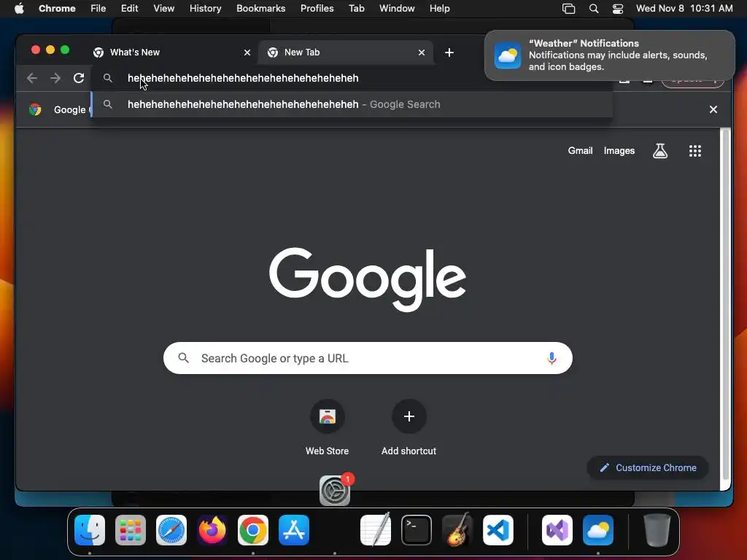Click the page's vertical scrollbar
747x560 pixels.
(x=726, y=305)
